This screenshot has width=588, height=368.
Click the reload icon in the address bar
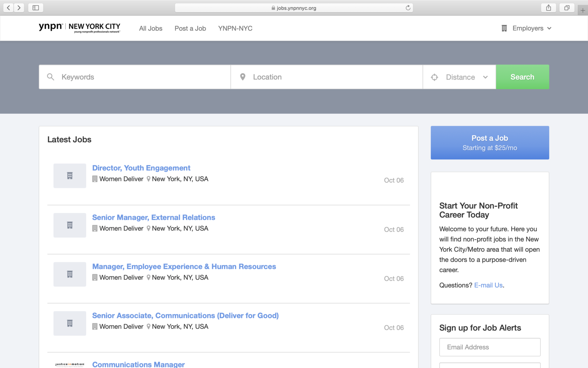pyautogui.click(x=408, y=8)
